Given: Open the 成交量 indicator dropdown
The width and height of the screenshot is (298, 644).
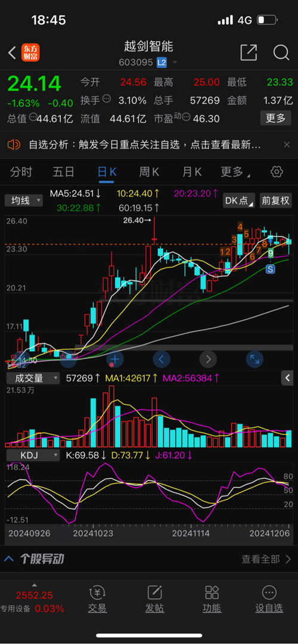Looking at the screenshot, I should coord(33,379).
